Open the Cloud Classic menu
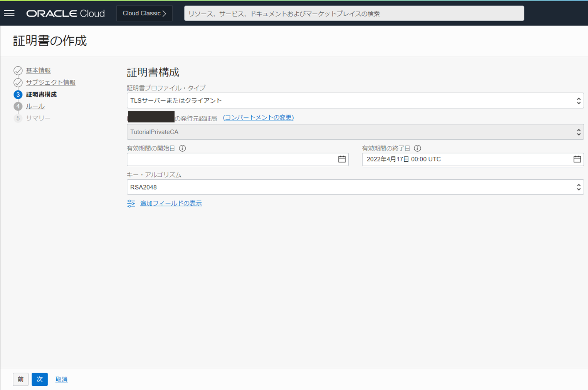Viewport: 588px width, 390px height. (144, 13)
